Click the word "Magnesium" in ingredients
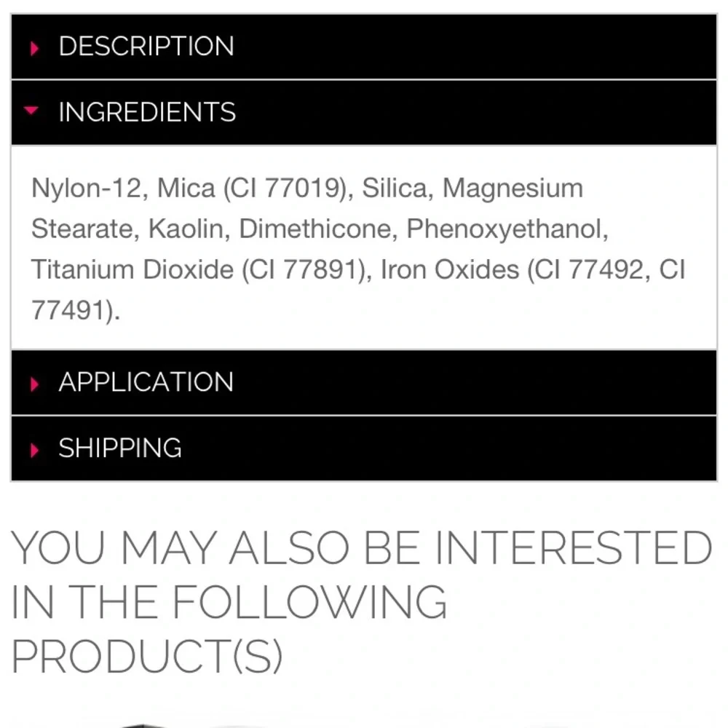 point(513,189)
